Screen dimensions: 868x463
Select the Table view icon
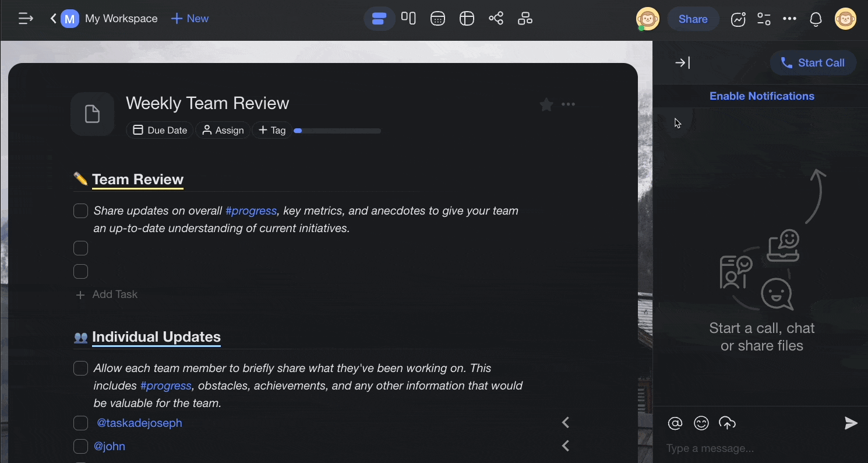point(467,18)
